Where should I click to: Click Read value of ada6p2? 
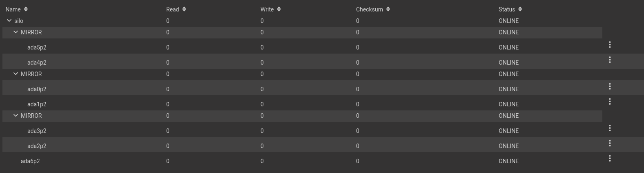(x=168, y=161)
